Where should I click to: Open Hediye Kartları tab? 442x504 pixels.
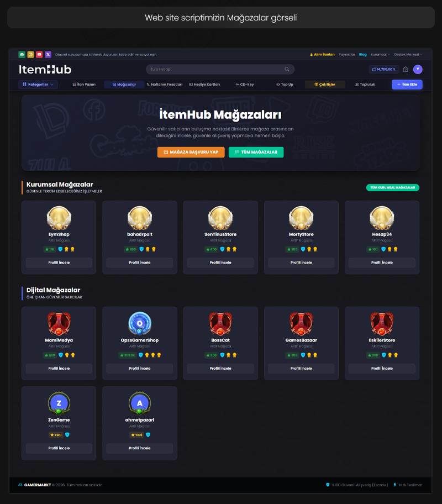click(x=204, y=85)
